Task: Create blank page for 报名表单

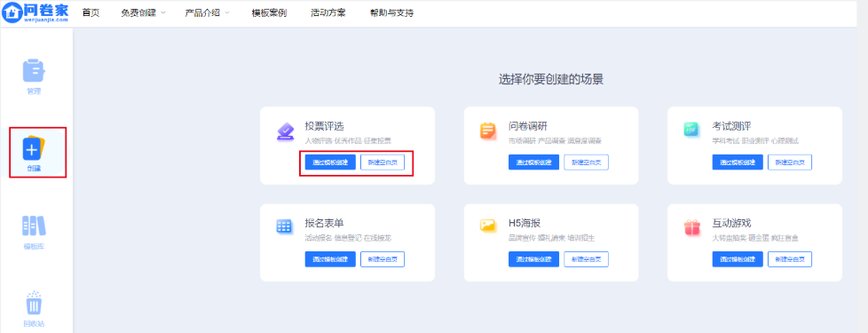Action: click(x=383, y=259)
